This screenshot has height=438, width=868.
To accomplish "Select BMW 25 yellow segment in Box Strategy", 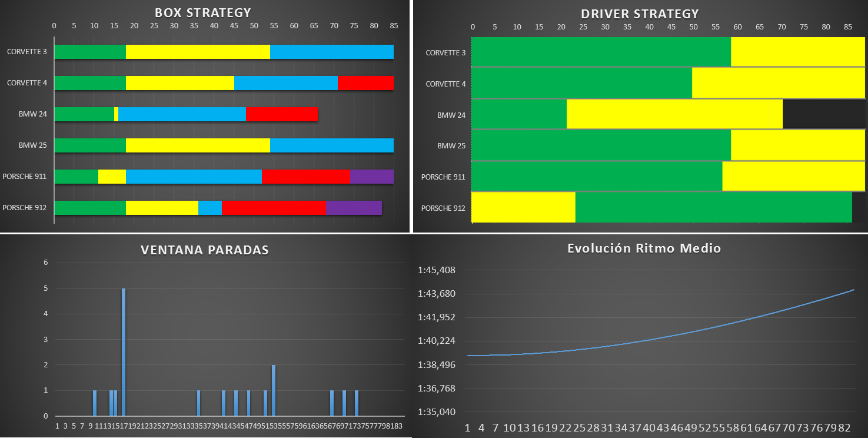I will [198, 145].
